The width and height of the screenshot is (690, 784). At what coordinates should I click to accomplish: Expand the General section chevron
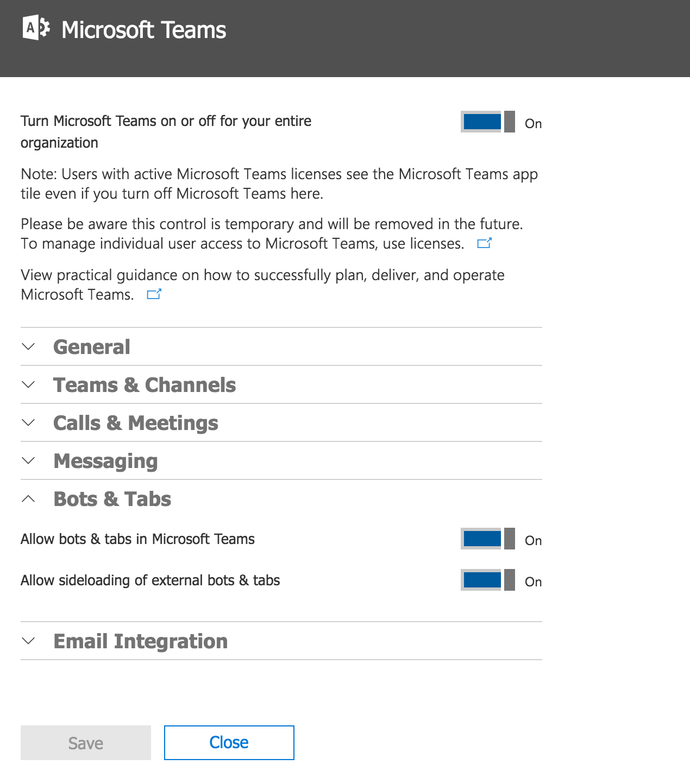(29, 346)
